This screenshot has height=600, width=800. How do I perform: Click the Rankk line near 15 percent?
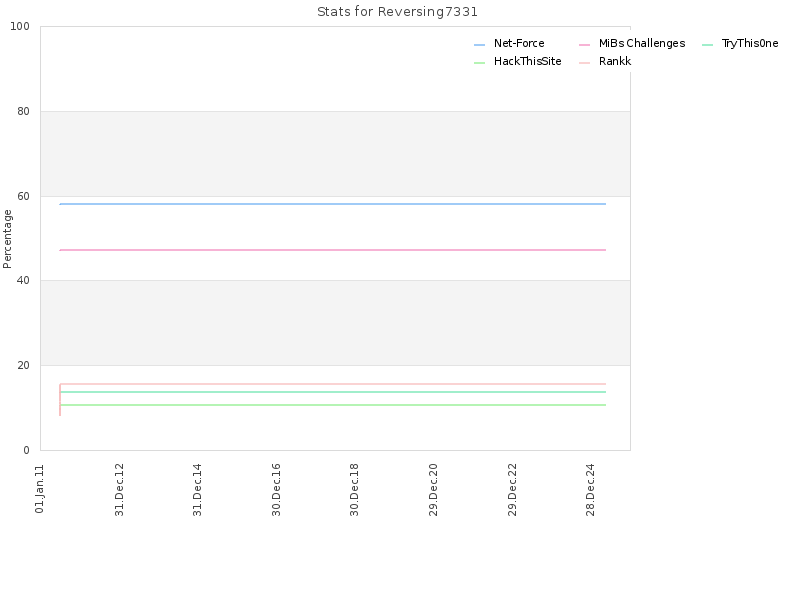click(x=333, y=384)
